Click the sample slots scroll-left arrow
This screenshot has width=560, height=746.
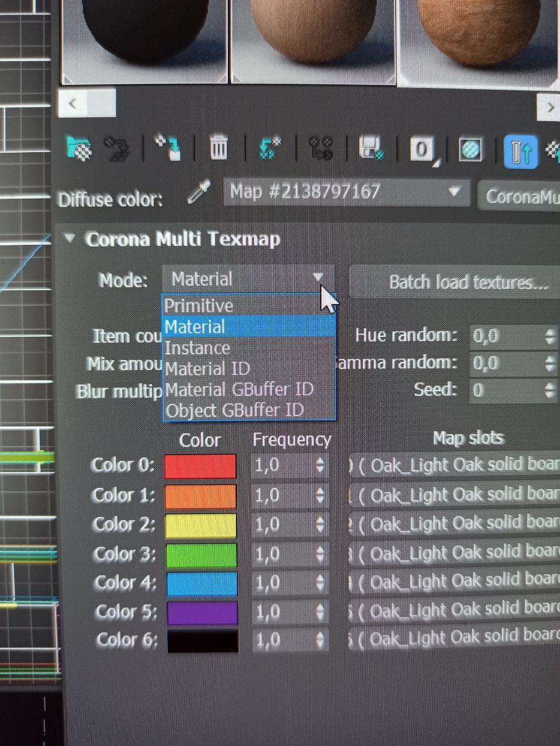[72, 104]
